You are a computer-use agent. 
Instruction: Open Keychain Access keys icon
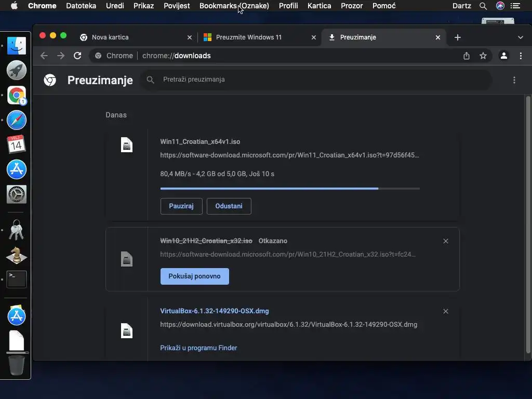pyautogui.click(x=16, y=230)
